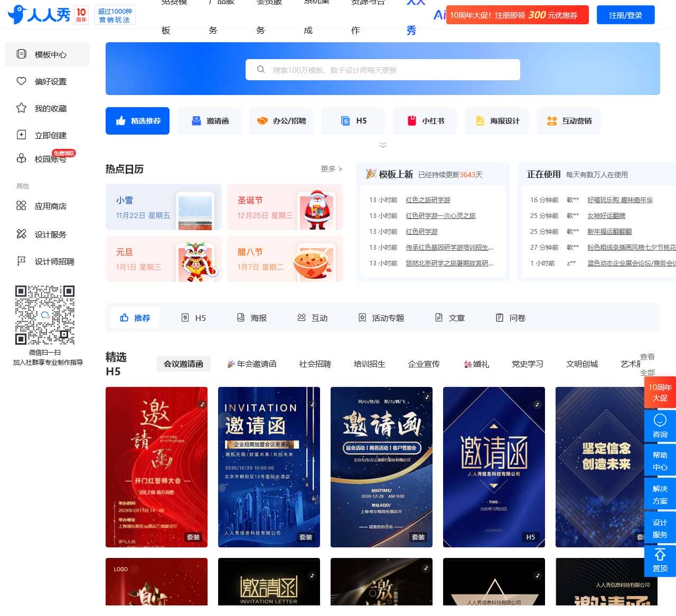The height and width of the screenshot is (616, 676).
Task: Open 解决方案 from floating panel
Action: click(x=660, y=495)
